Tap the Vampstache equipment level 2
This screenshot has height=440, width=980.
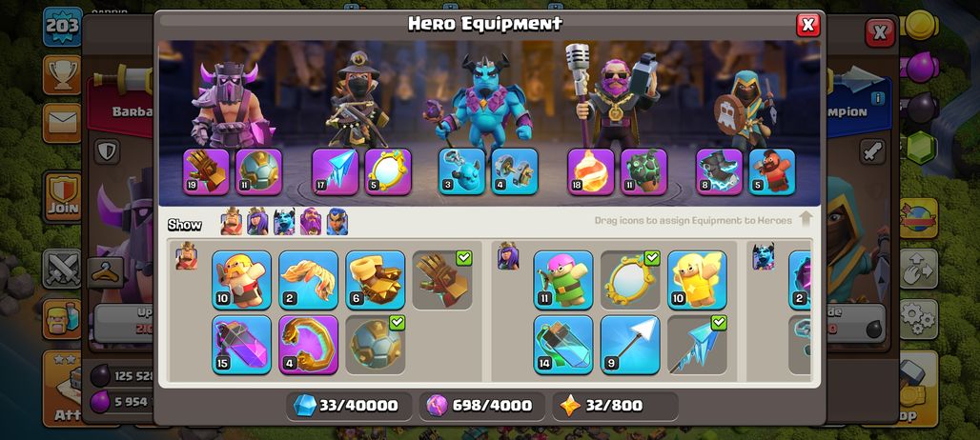(308, 280)
